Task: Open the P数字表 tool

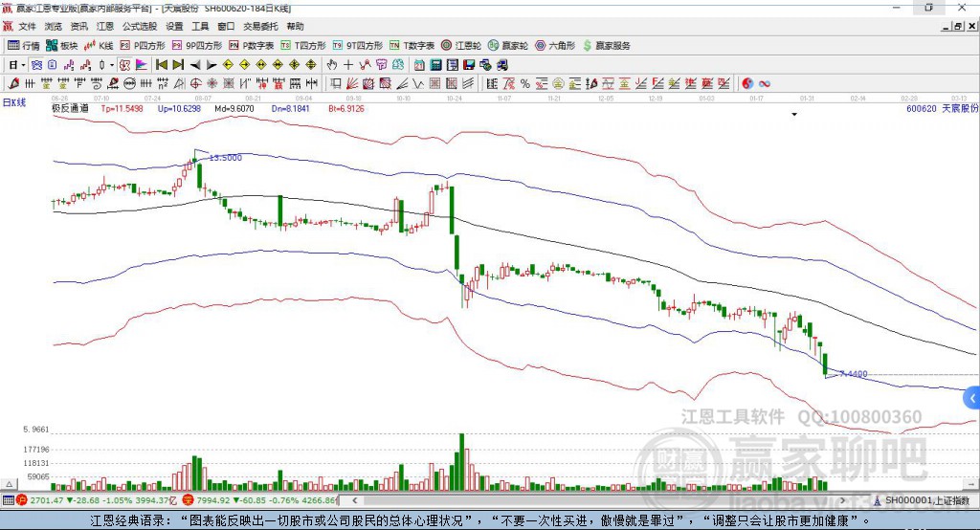Action: (x=252, y=46)
